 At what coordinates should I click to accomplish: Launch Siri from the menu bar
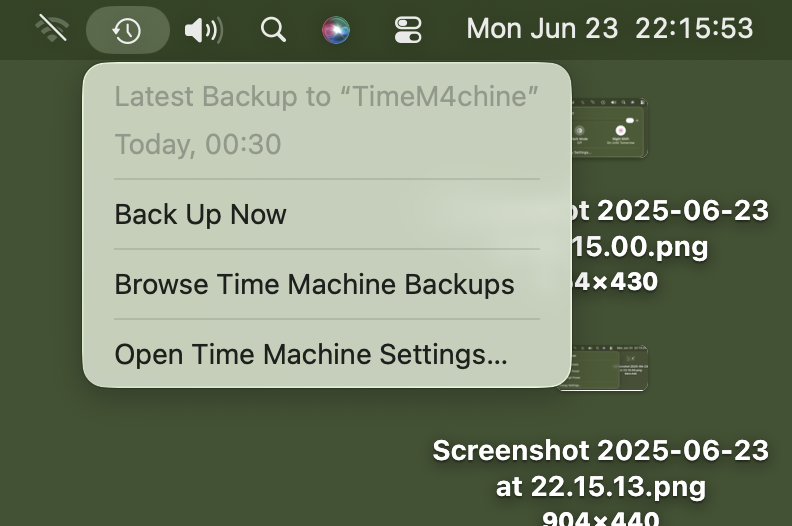click(337, 30)
